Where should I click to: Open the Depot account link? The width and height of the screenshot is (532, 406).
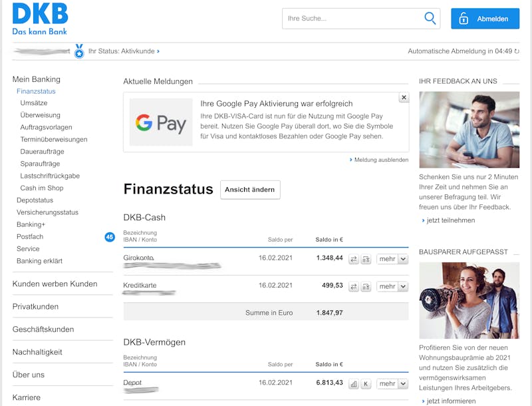tap(132, 383)
